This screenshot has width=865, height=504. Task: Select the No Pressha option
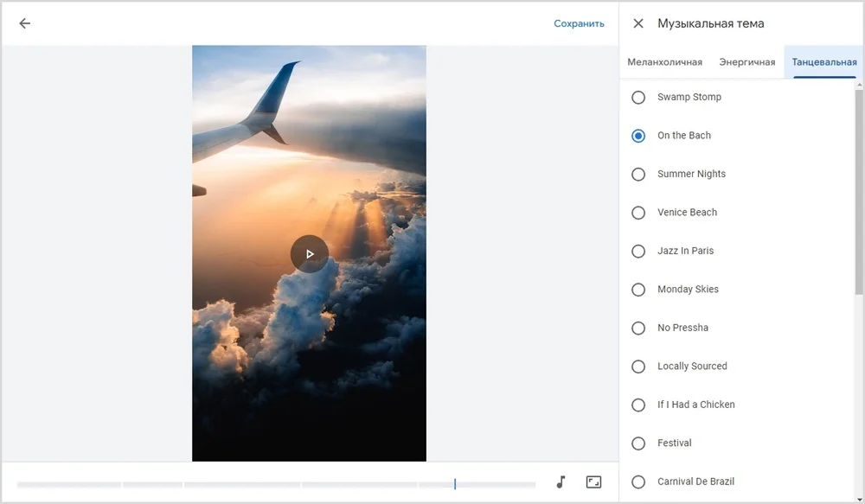tap(638, 329)
